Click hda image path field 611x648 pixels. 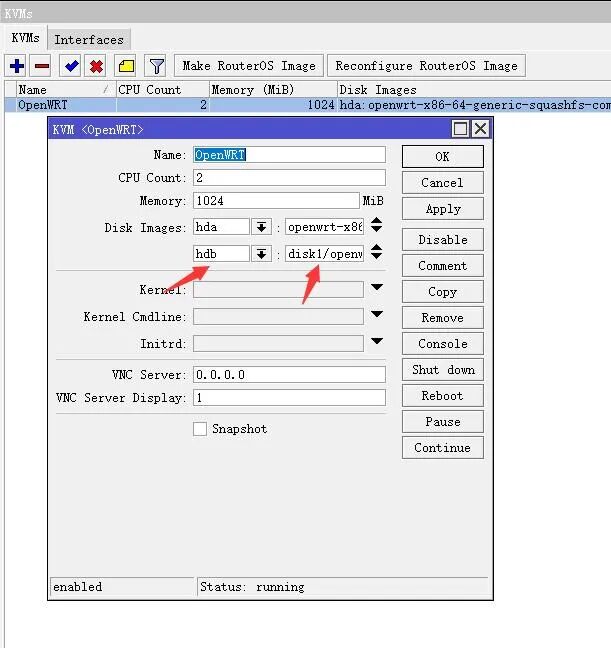pos(324,227)
